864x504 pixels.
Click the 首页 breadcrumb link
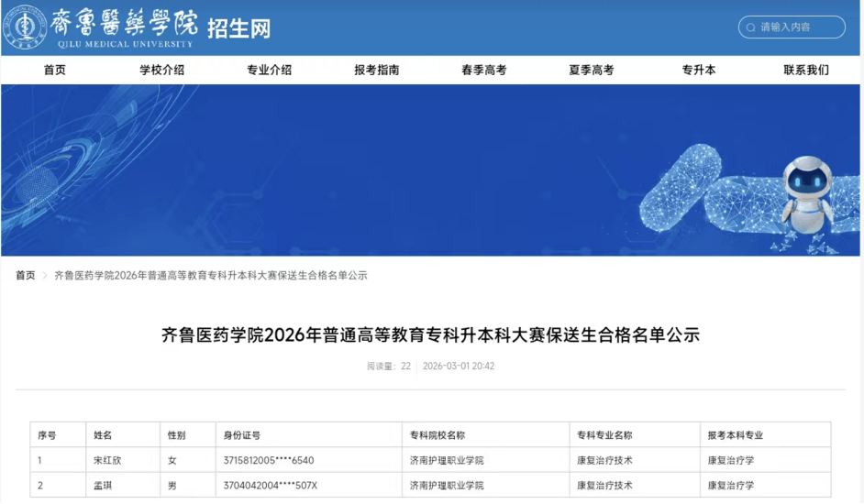click(x=26, y=276)
